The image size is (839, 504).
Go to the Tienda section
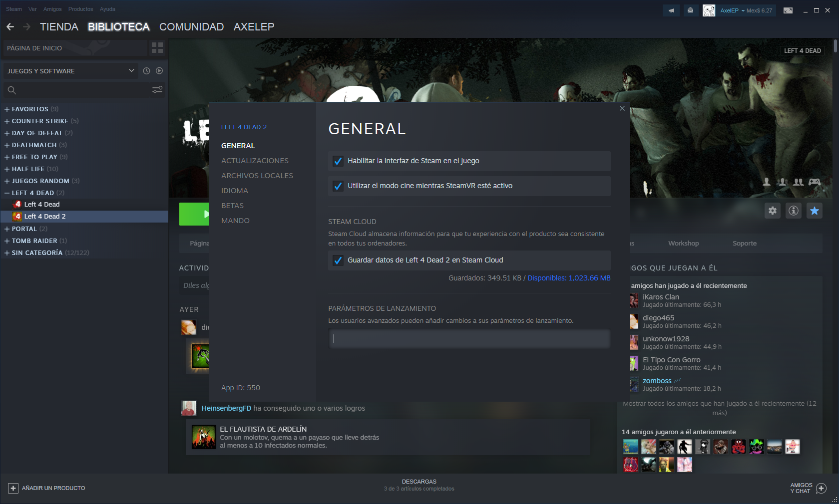pyautogui.click(x=59, y=27)
